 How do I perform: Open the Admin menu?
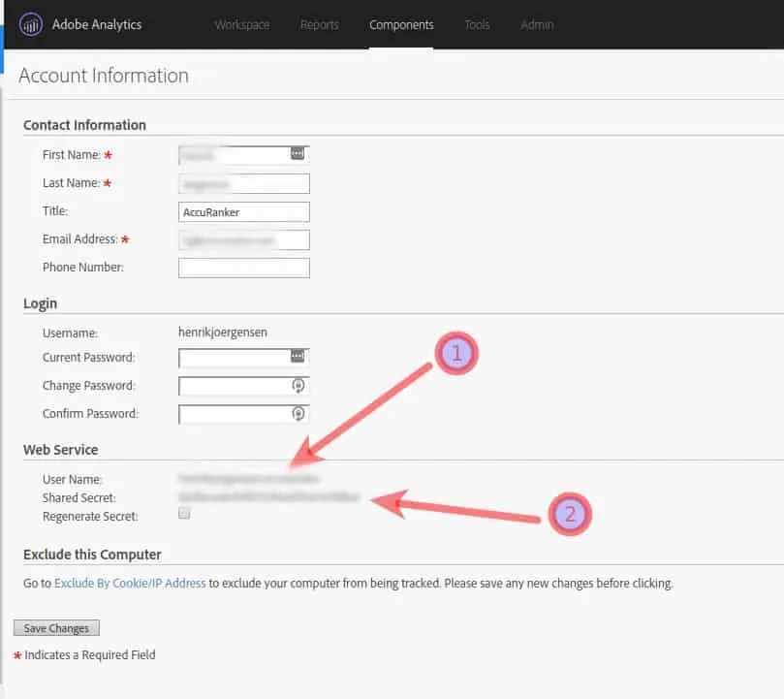[x=537, y=25]
